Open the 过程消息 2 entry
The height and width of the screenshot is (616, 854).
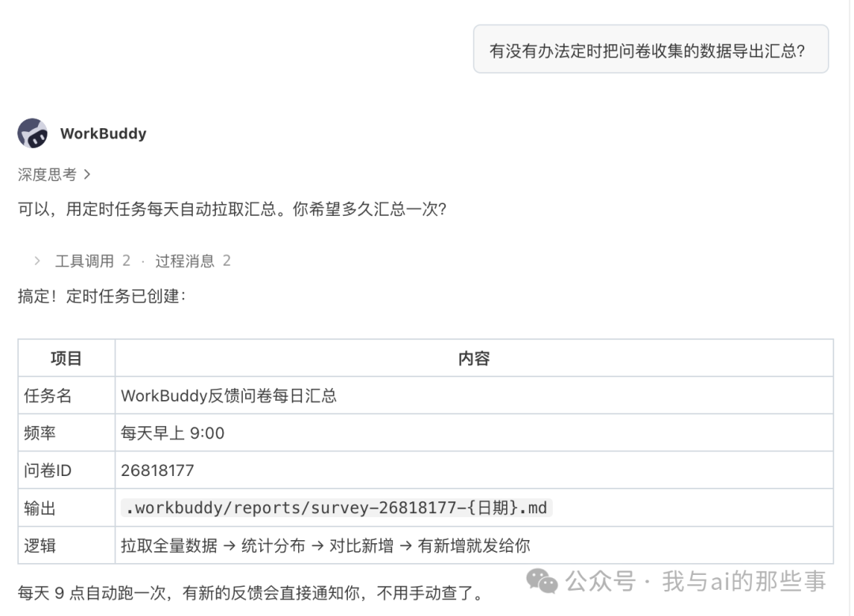pos(193,261)
